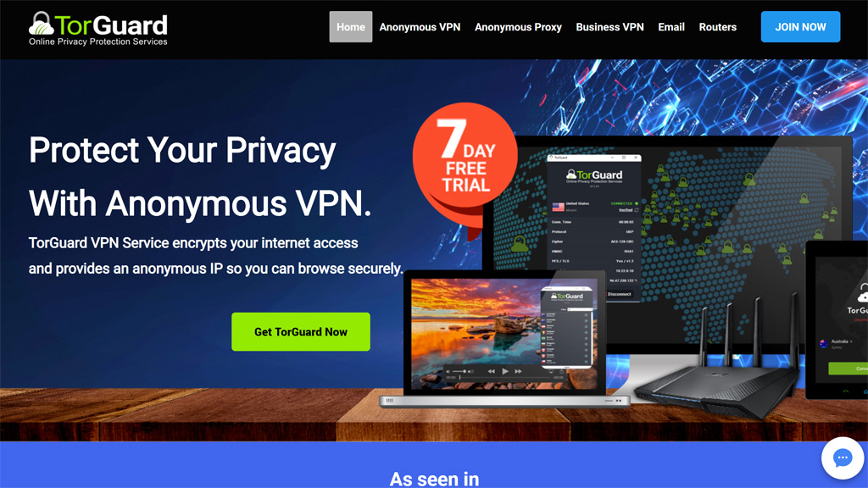
Task: Open the Anonymous VPN menu
Action: tap(420, 26)
